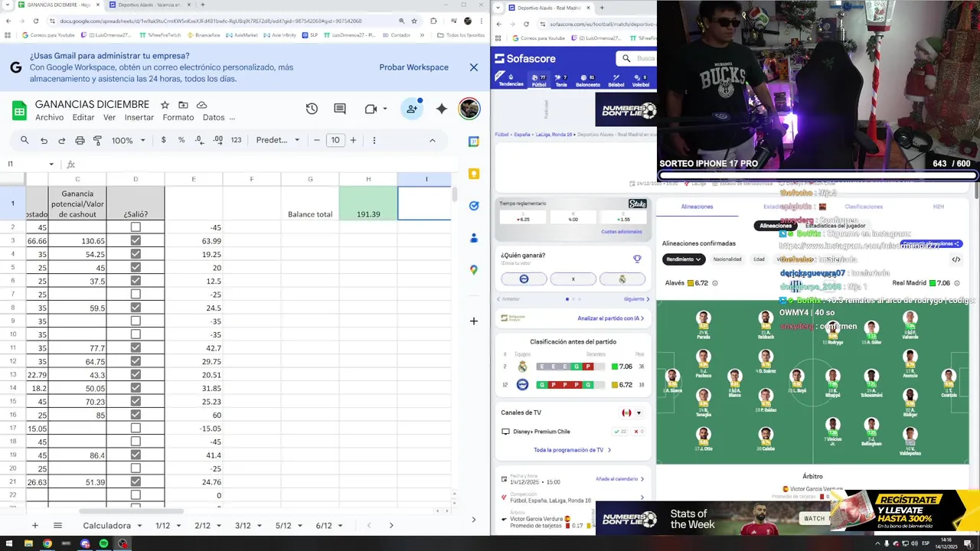Uncheck the ¿Salió? box in row 21
980x551 pixels.
(136, 482)
